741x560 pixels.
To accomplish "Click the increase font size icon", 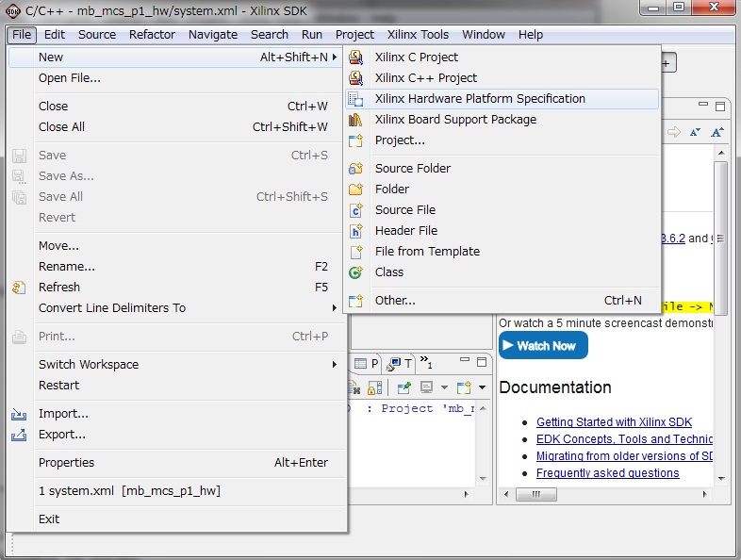I will point(716,132).
